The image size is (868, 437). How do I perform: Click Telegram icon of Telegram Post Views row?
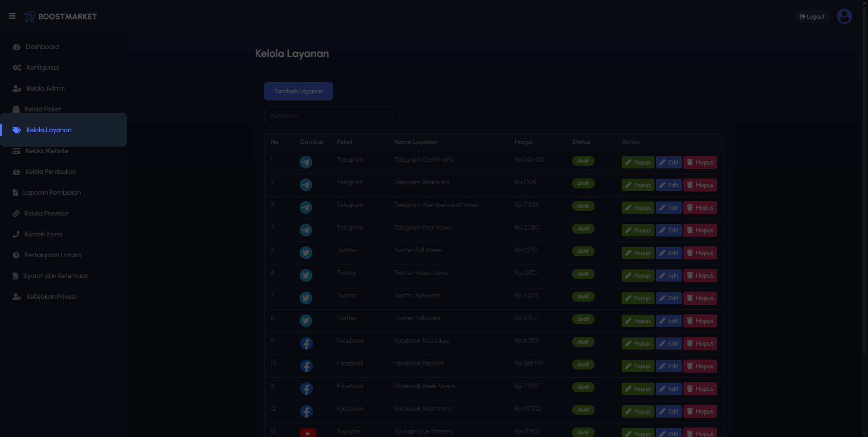pos(306,230)
